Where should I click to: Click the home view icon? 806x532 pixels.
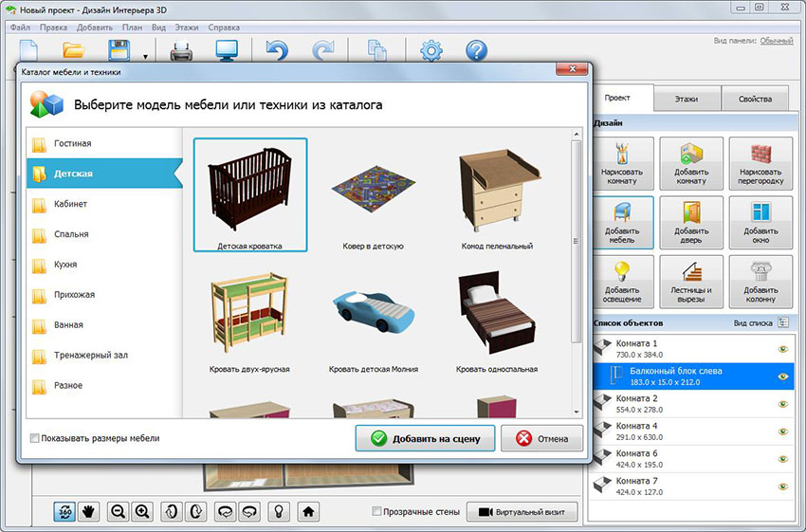tap(307, 511)
